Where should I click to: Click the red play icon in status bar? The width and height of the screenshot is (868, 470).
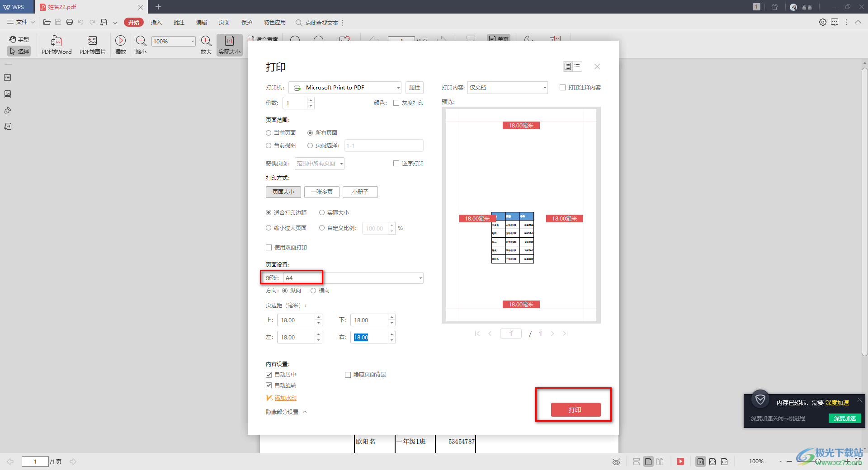[x=680, y=461]
